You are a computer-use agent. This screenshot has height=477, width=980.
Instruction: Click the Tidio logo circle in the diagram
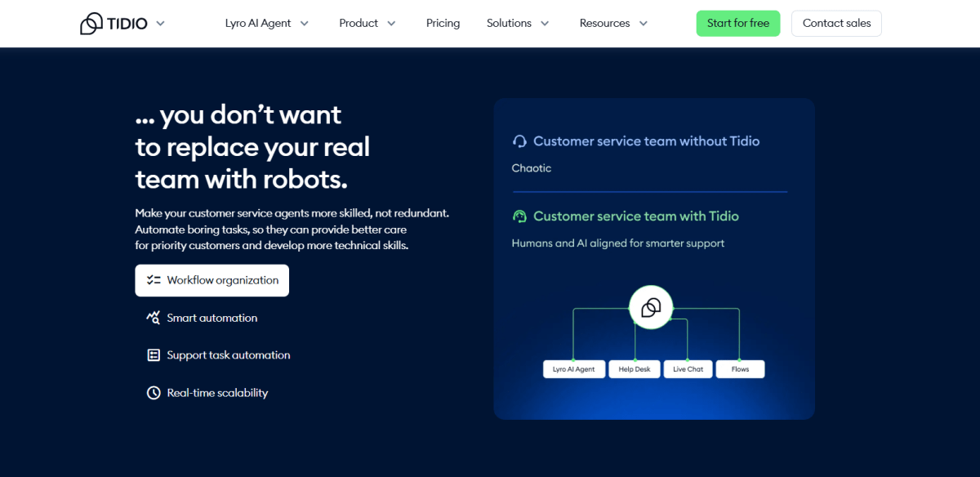click(651, 308)
